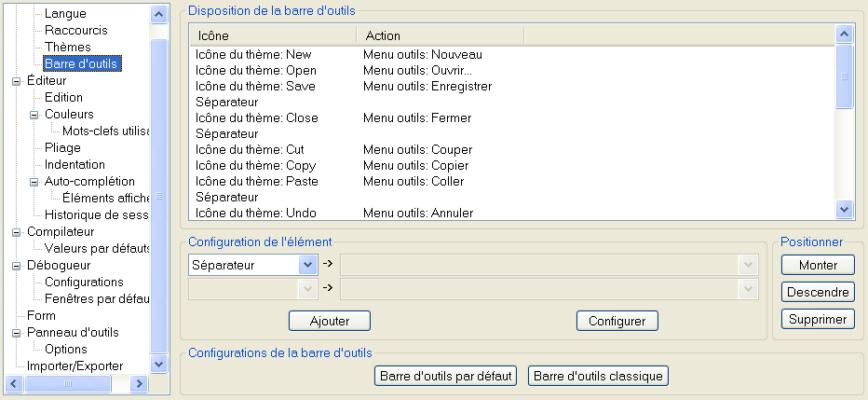Collapse the Auto-complétion tree node
868x400 pixels.
click(x=34, y=182)
